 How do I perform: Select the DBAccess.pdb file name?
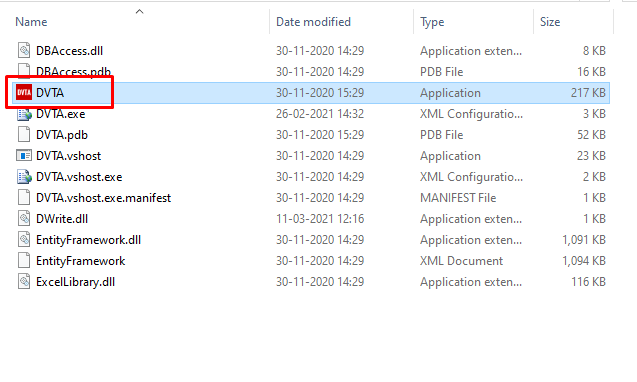[x=74, y=72]
